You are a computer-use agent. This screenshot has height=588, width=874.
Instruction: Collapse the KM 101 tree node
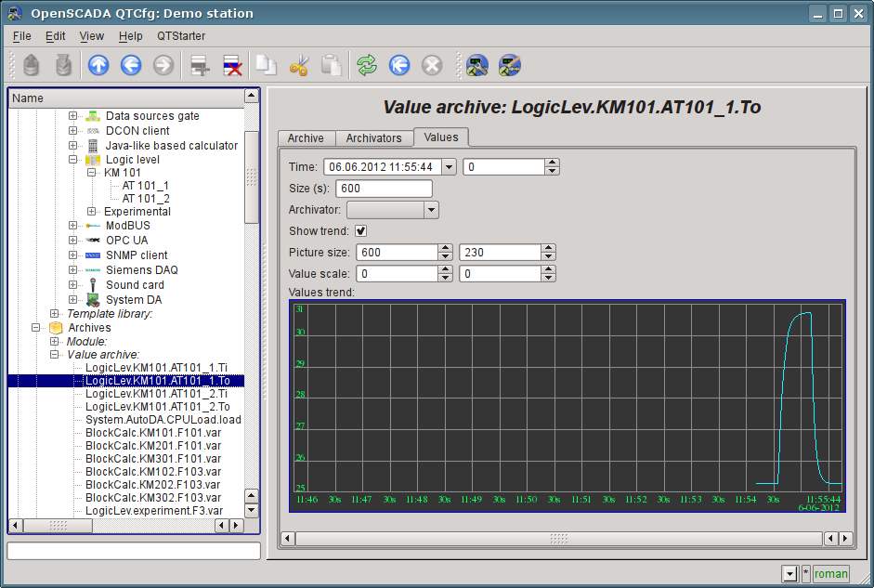click(x=91, y=173)
